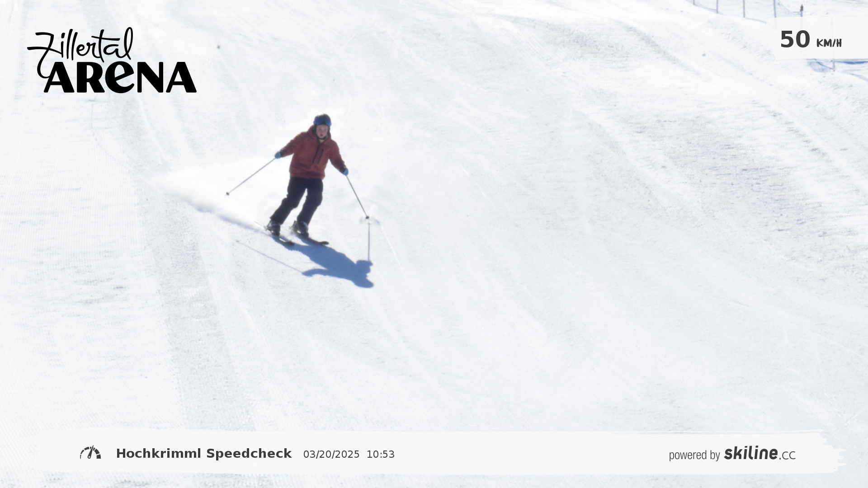Screen dimensions: 868x488
Task: Click the skiline.cc logo
Action: (x=759, y=453)
